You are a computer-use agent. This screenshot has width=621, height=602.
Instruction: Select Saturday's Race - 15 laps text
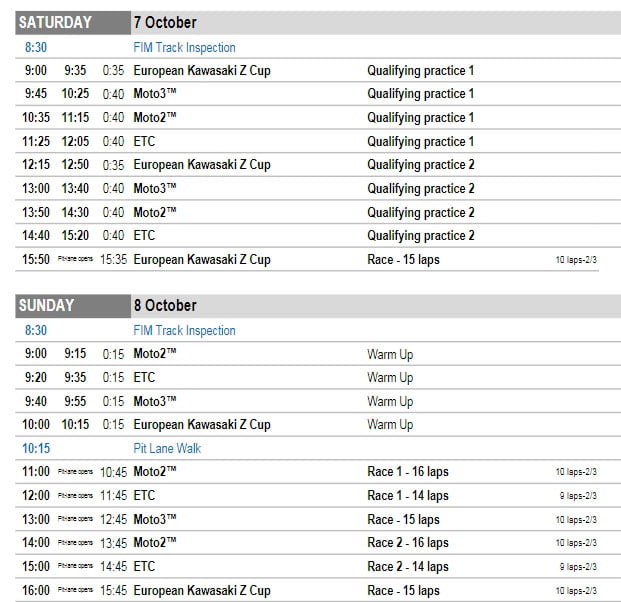click(x=403, y=260)
